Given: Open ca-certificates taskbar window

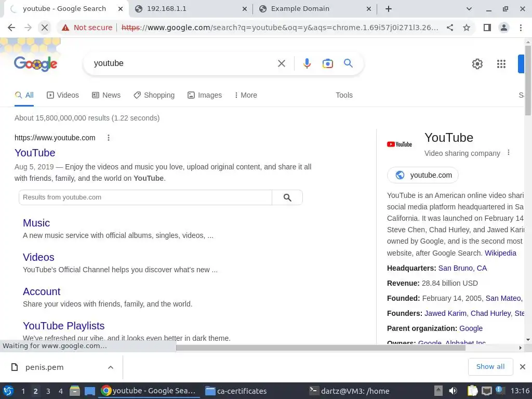Looking at the screenshot, I should 236,391.
